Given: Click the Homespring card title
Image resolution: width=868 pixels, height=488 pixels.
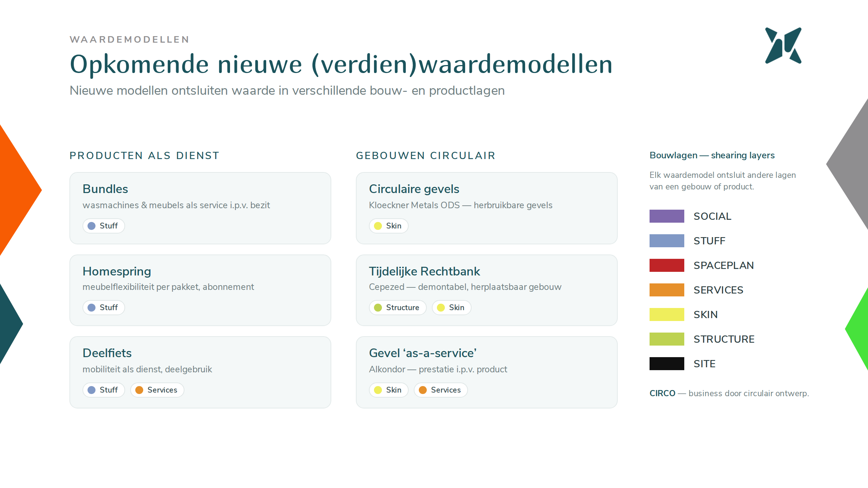Looking at the screenshot, I should (117, 271).
